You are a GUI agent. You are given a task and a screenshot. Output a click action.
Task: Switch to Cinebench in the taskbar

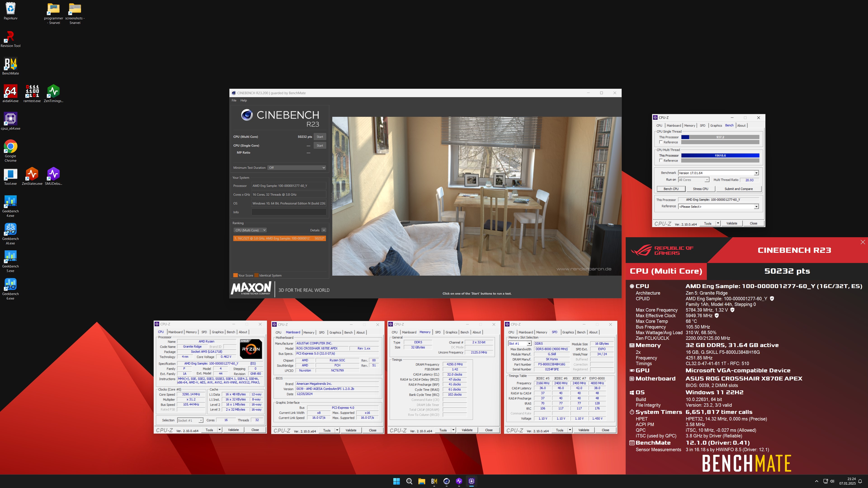[x=446, y=481]
